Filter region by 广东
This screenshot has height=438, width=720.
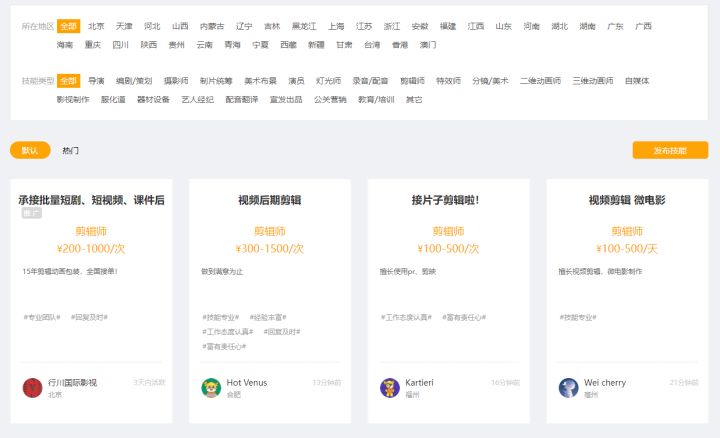pyautogui.click(x=615, y=26)
